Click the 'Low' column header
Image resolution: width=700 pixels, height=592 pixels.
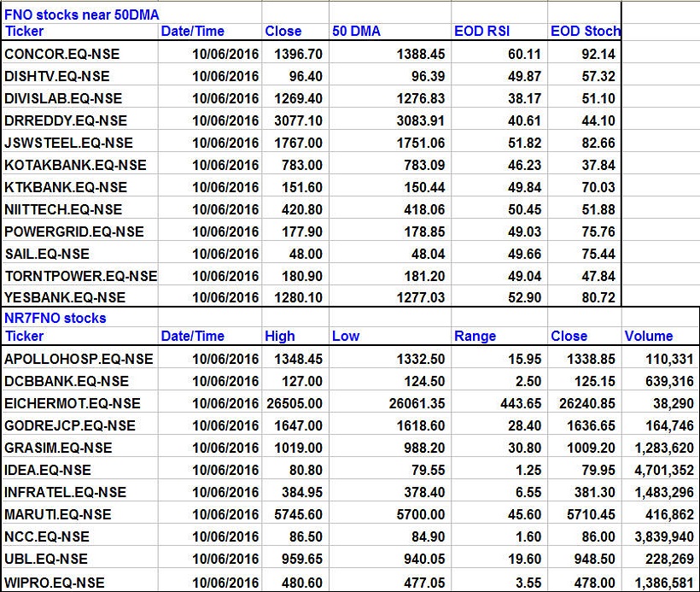tap(346, 336)
